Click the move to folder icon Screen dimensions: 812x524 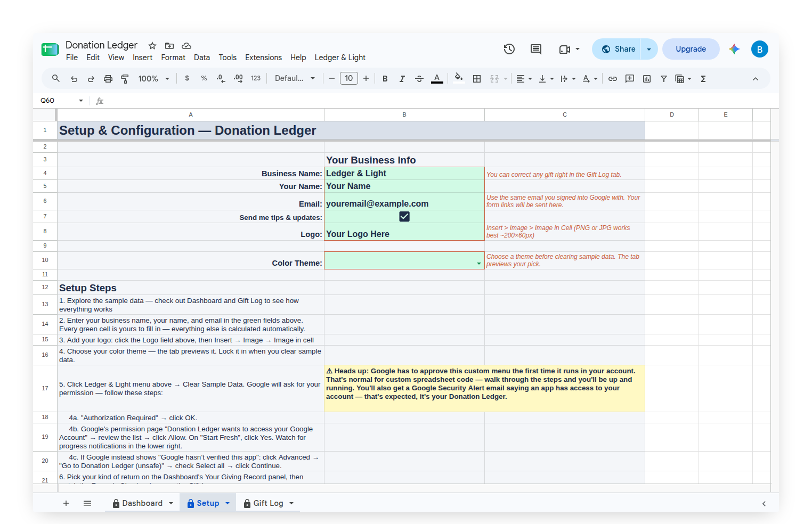click(169, 46)
